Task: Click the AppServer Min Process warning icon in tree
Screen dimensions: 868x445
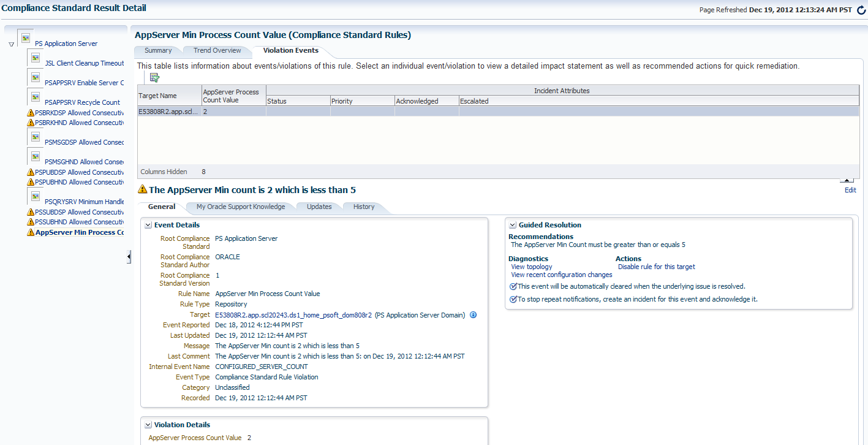Action: coord(31,232)
